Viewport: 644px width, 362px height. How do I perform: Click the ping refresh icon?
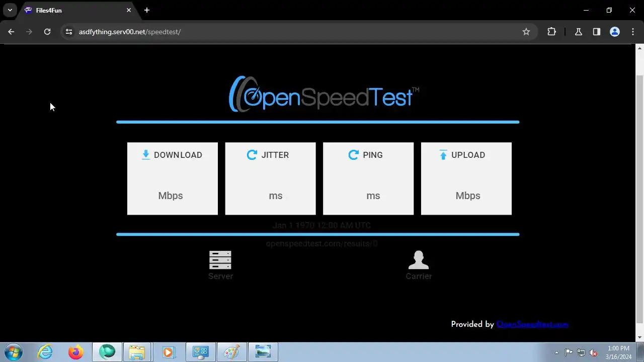click(353, 155)
